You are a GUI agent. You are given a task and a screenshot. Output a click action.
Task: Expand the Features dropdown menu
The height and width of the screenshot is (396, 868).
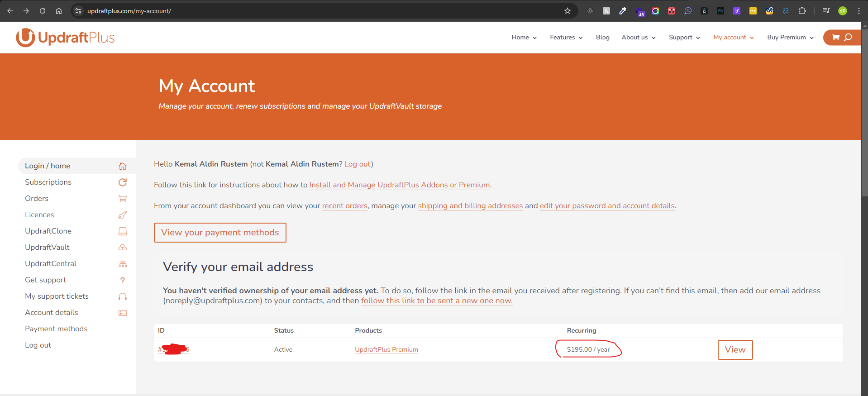click(566, 38)
